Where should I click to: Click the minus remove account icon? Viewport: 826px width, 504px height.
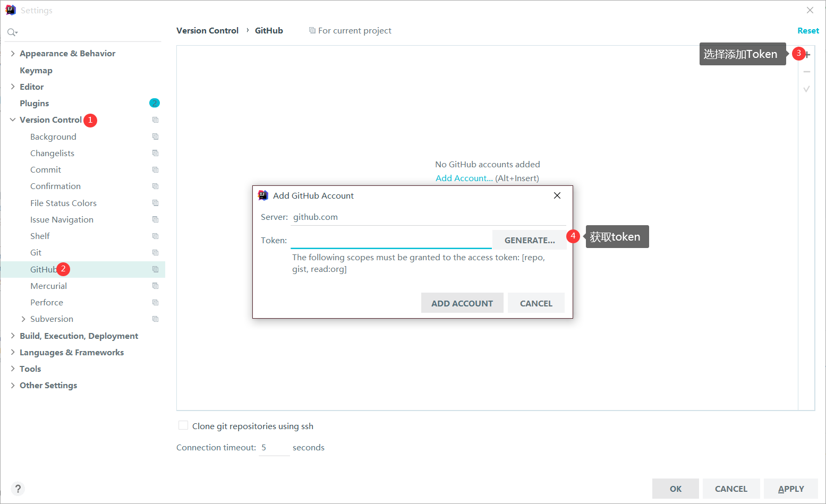(x=807, y=72)
